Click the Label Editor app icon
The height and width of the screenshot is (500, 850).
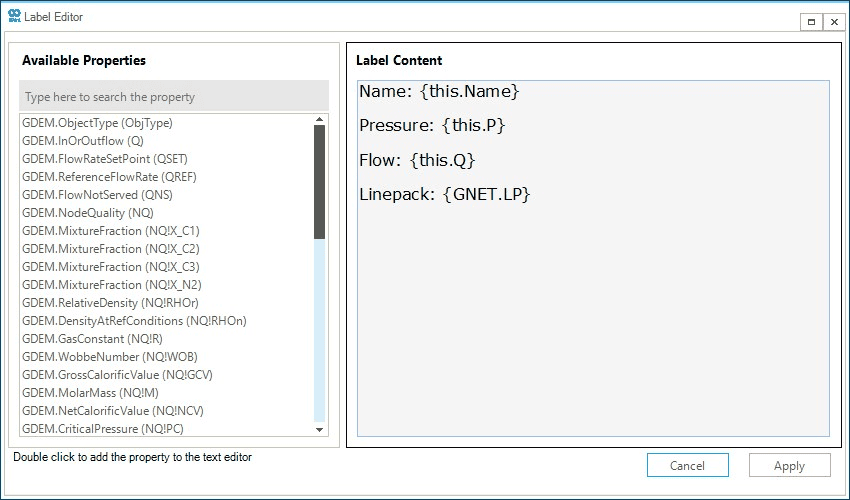tap(13, 15)
